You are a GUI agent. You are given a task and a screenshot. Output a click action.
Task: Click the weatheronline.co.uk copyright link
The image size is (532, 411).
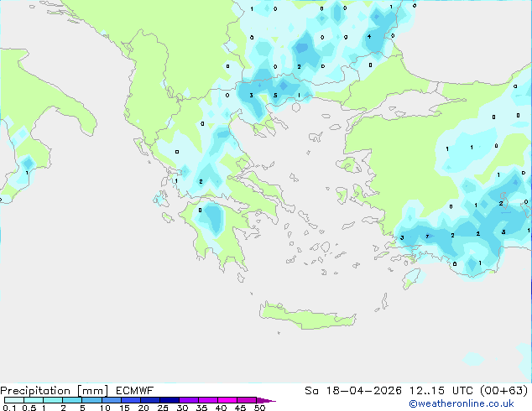tap(462, 403)
